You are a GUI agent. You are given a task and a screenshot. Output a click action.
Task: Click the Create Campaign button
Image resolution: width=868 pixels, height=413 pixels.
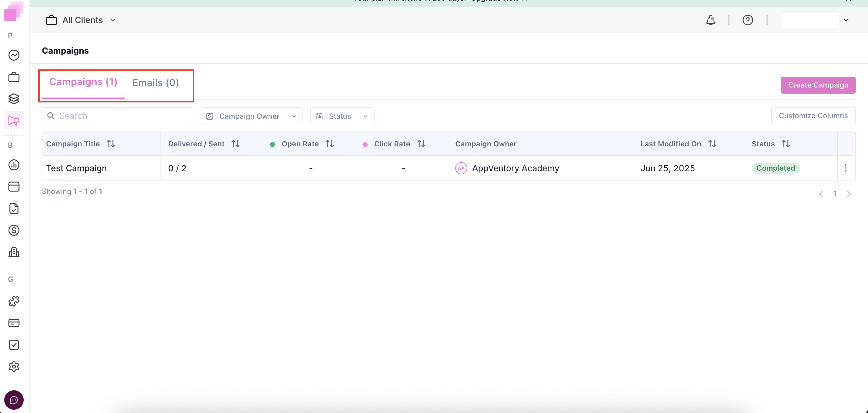[x=818, y=85]
